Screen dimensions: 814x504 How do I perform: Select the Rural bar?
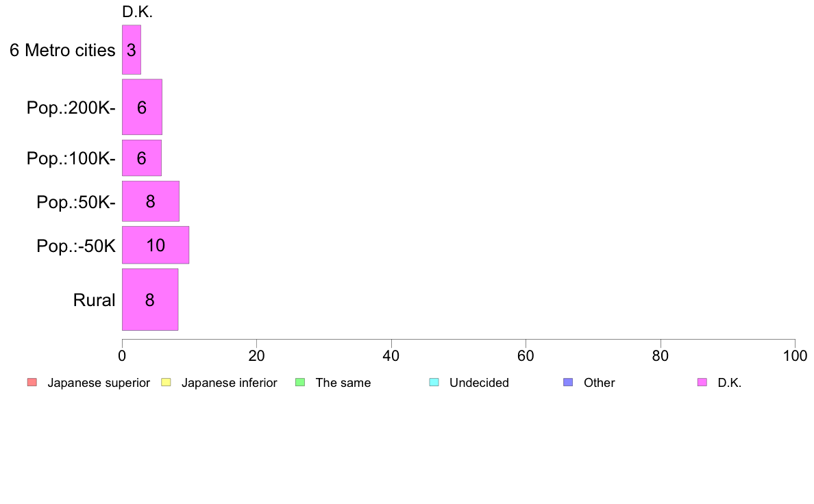pos(150,299)
